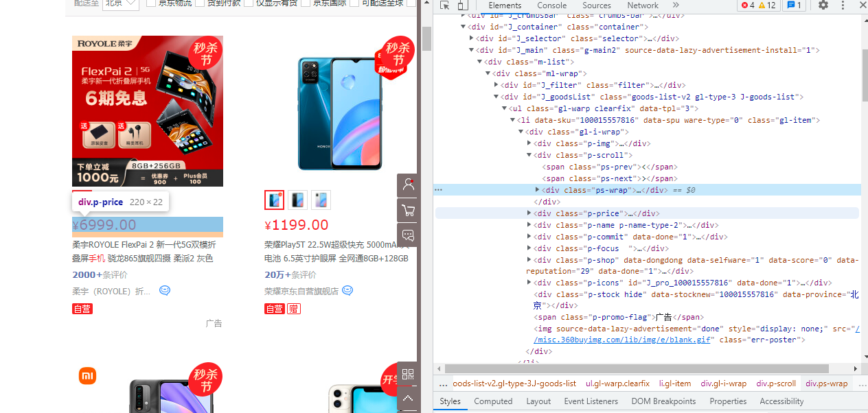Expand the div.ps-wrap node
This screenshot has height=413, width=868.
[538, 190]
